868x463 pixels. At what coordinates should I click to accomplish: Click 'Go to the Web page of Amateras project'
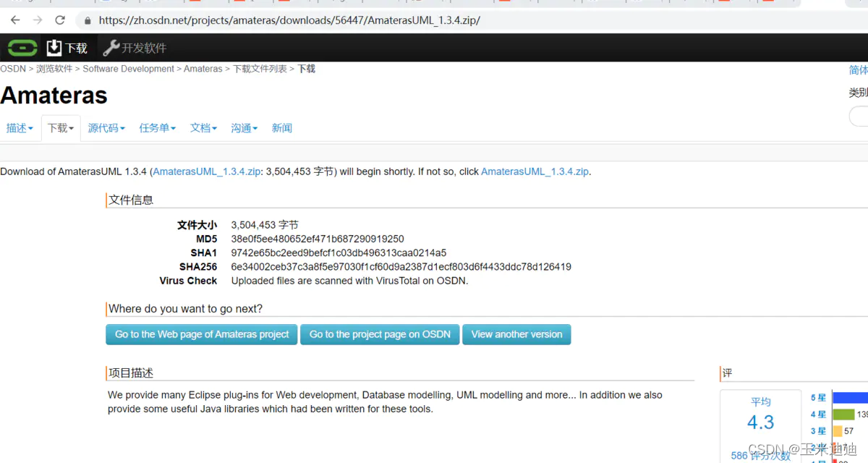click(202, 334)
